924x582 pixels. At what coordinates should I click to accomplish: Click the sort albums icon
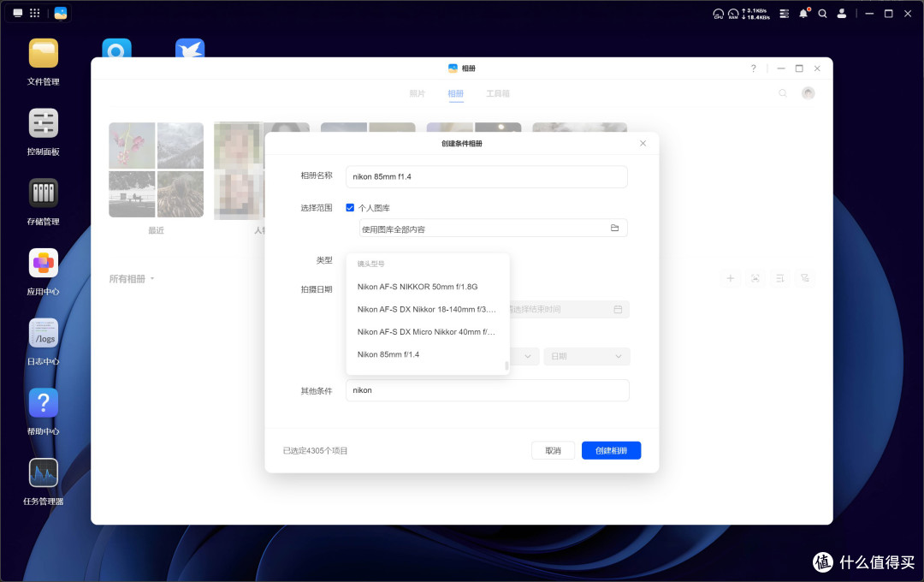click(x=779, y=278)
